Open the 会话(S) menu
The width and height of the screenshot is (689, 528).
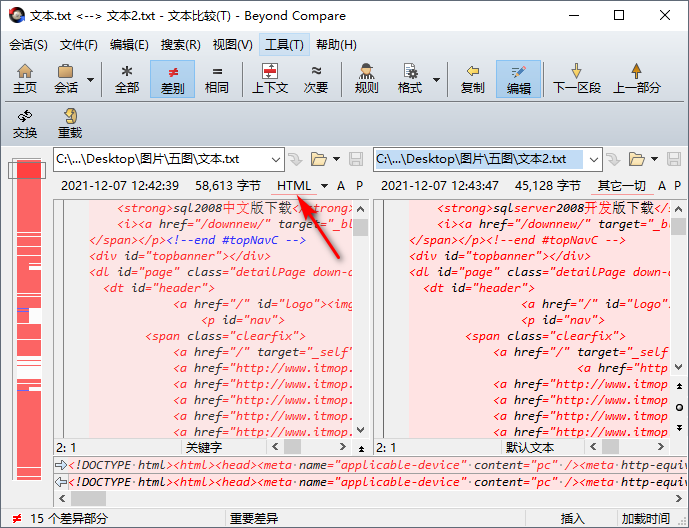[x=28, y=45]
